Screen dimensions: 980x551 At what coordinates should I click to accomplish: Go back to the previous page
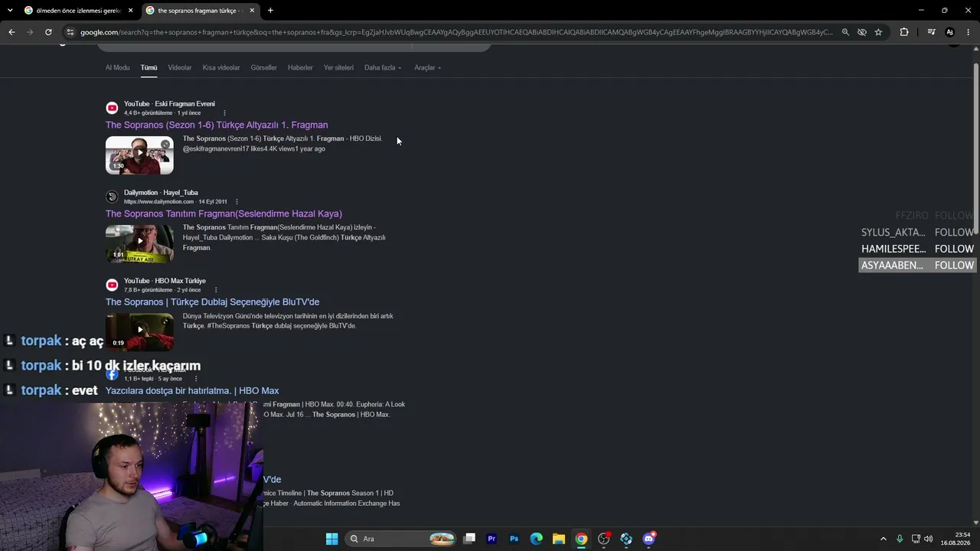coord(11,32)
